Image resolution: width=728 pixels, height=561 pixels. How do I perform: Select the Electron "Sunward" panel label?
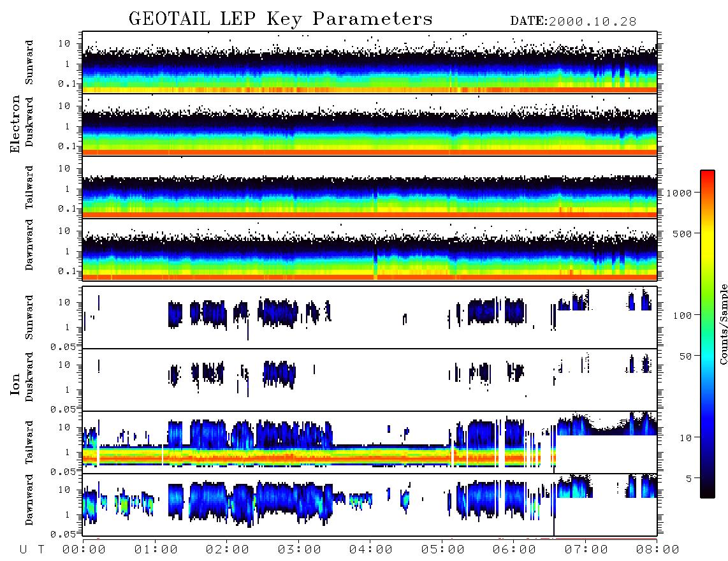pos(29,62)
